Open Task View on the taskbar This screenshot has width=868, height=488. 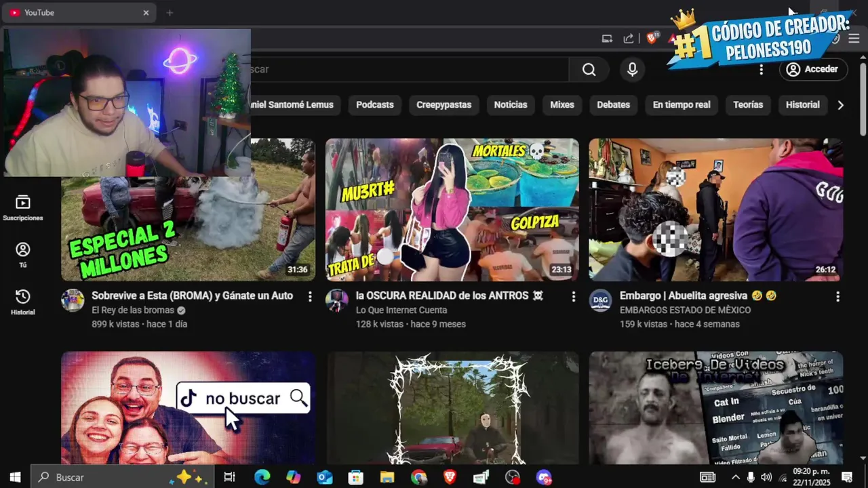coord(229,477)
